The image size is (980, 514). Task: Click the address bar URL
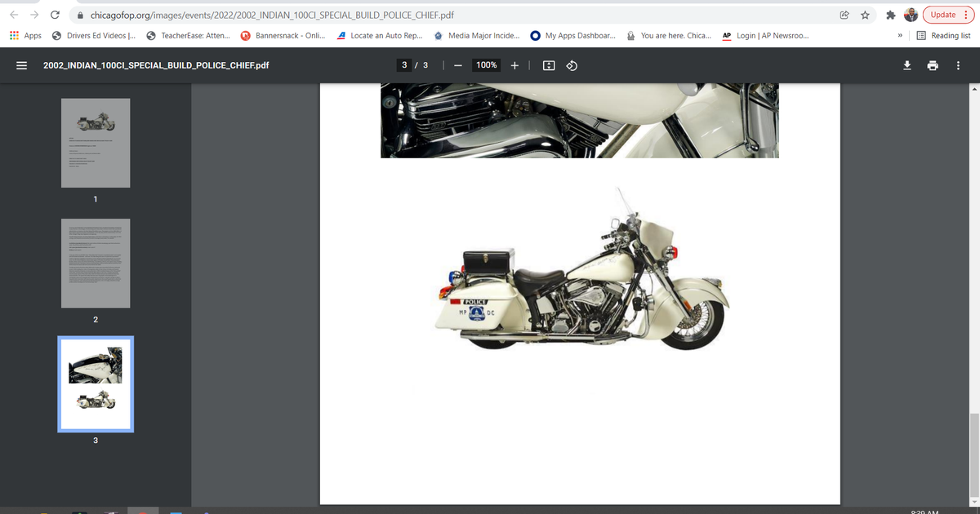click(x=273, y=15)
